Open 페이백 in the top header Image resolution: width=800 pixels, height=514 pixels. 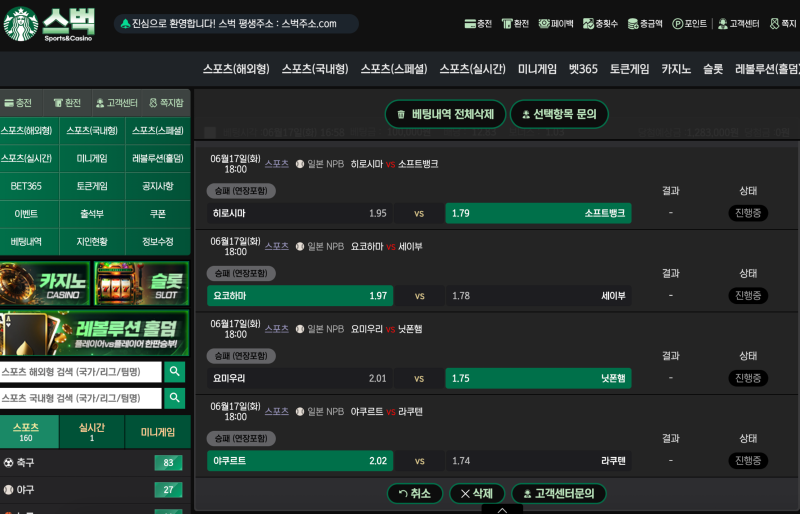[556, 23]
